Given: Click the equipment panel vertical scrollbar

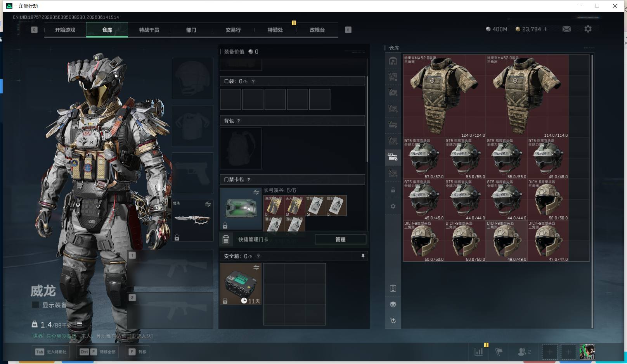Looking at the screenshot, I should pos(367,119).
